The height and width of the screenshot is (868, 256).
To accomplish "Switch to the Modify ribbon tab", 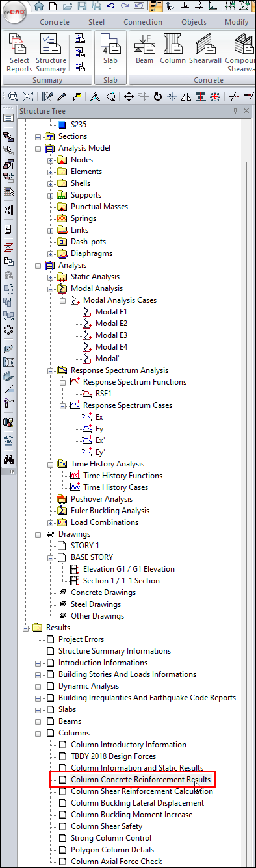I will click(236, 22).
